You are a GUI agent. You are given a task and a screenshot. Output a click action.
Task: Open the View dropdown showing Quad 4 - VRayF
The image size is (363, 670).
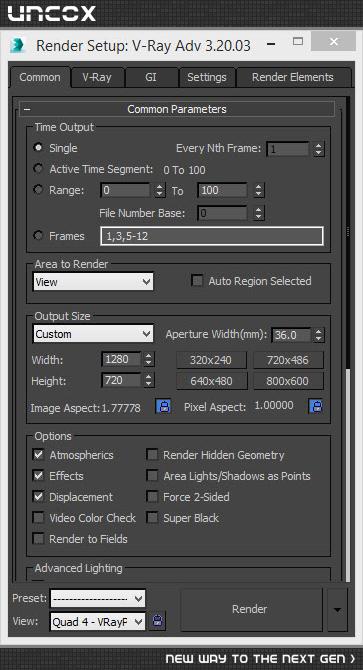tap(98, 622)
